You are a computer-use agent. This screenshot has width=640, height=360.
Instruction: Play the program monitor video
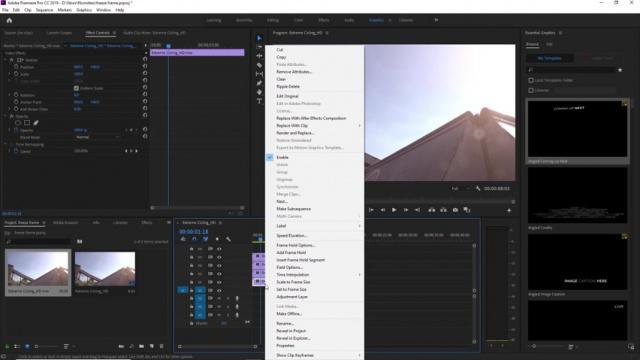pyautogui.click(x=394, y=210)
